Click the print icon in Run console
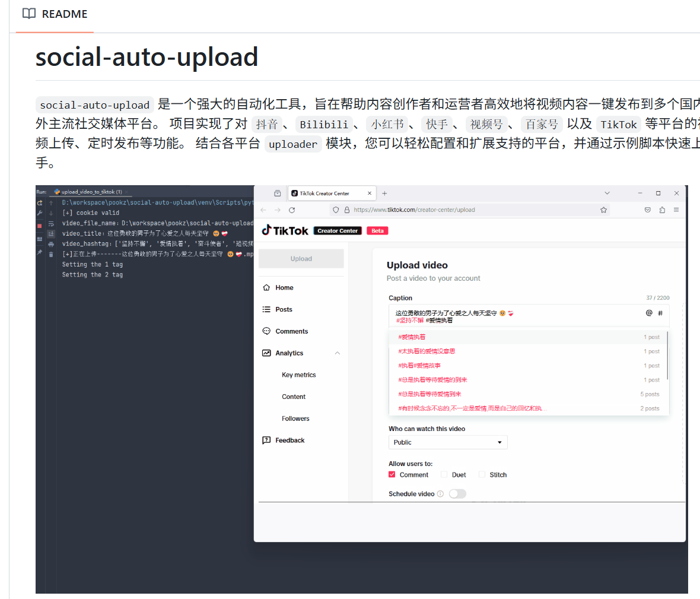700x599 pixels. pyautogui.click(x=51, y=244)
